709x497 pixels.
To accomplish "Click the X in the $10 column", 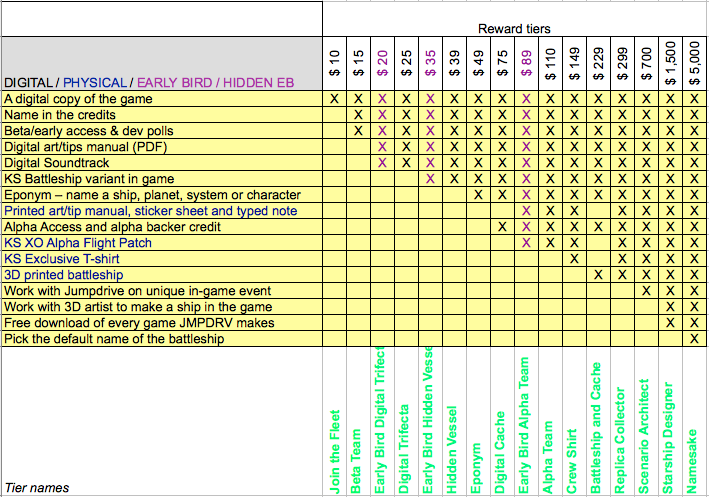I will point(334,99).
